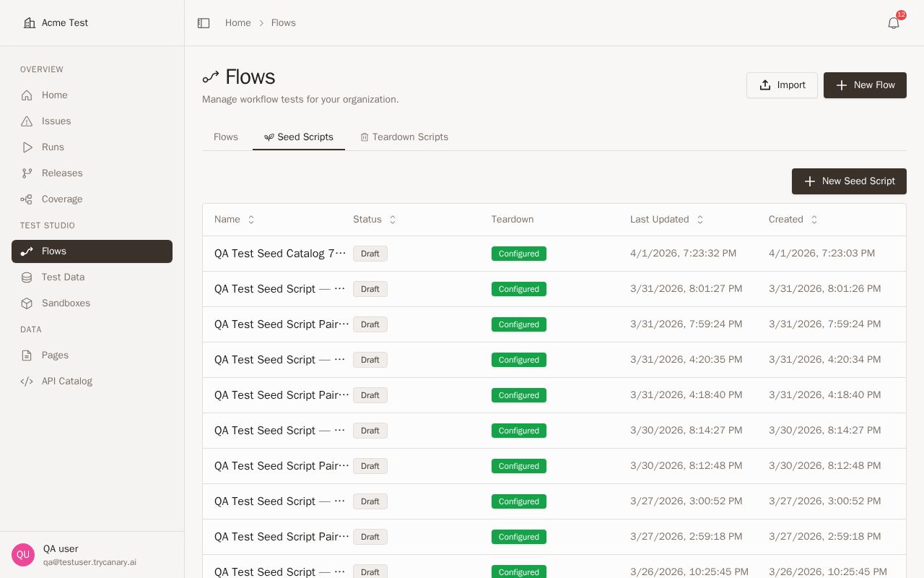
Task: Open Runs in the sidebar
Action: 92,147
